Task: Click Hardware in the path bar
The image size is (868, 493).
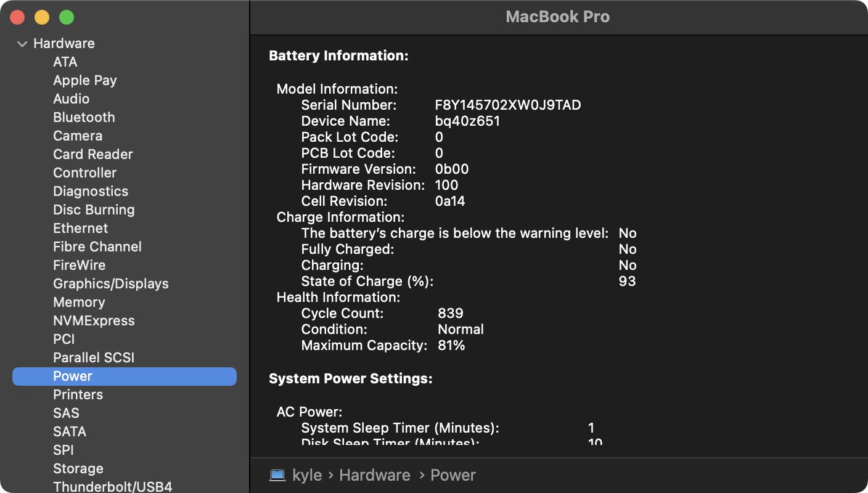Action: click(x=375, y=475)
